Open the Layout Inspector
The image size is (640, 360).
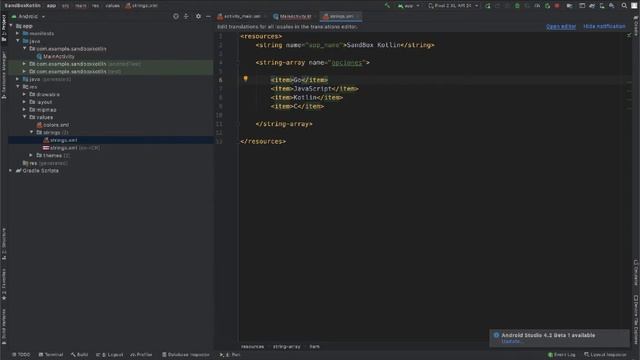[605, 355]
